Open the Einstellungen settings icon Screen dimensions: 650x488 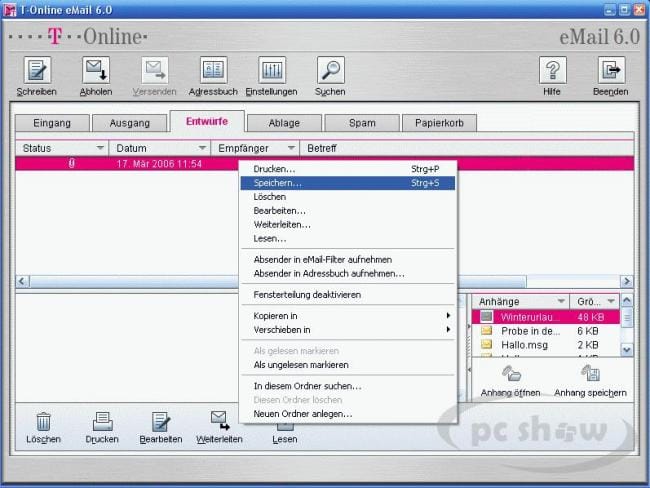tap(272, 70)
